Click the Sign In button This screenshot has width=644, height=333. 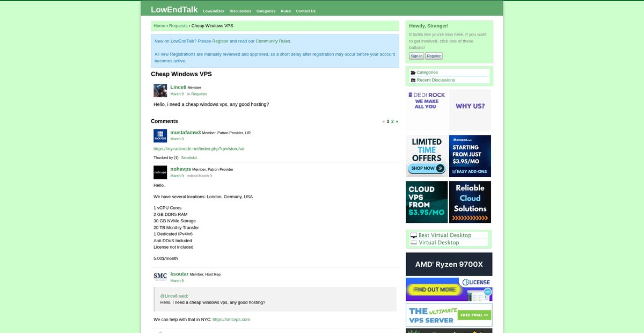(x=416, y=56)
